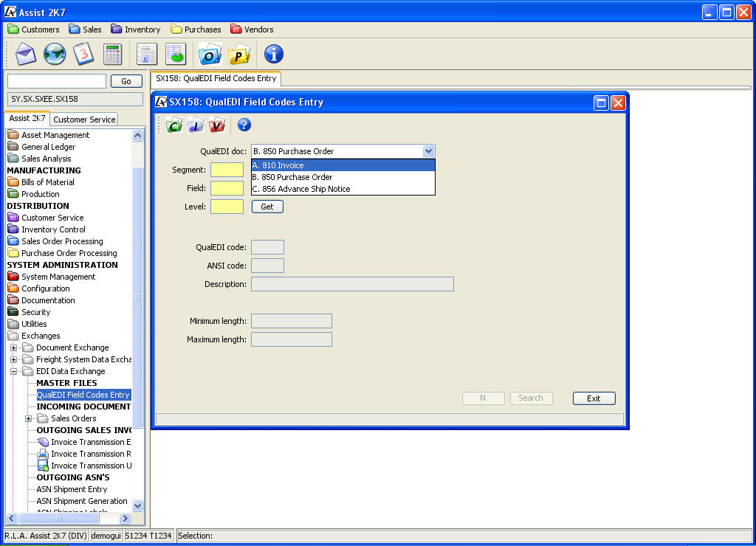Click the Sales Analysis folder icon
This screenshot has width=756, height=546.
point(13,159)
